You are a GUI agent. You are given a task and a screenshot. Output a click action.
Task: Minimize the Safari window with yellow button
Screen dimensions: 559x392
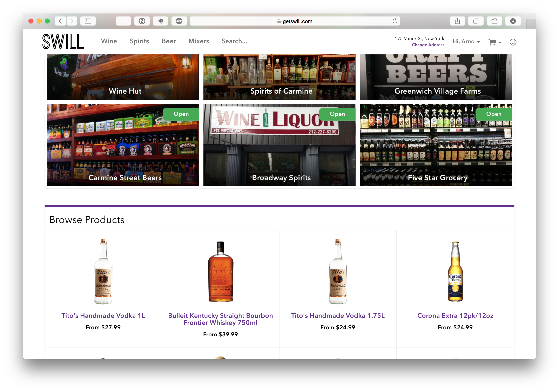[x=39, y=21]
